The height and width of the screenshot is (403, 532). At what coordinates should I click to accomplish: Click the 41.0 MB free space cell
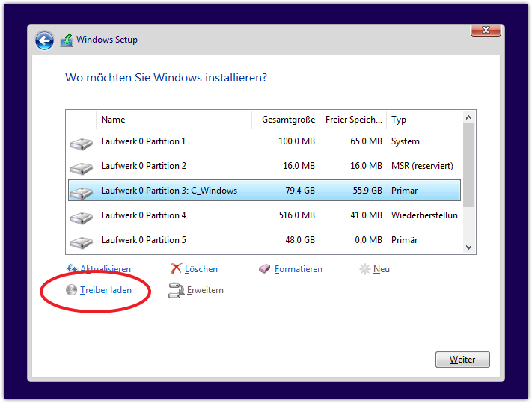coord(367,215)
